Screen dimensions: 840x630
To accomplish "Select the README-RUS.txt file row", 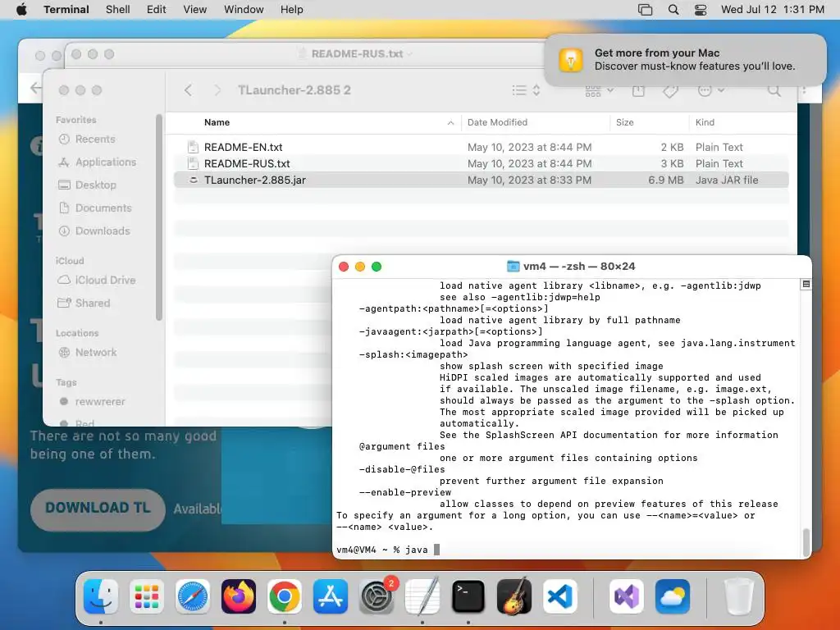I will tap(481, 163).
